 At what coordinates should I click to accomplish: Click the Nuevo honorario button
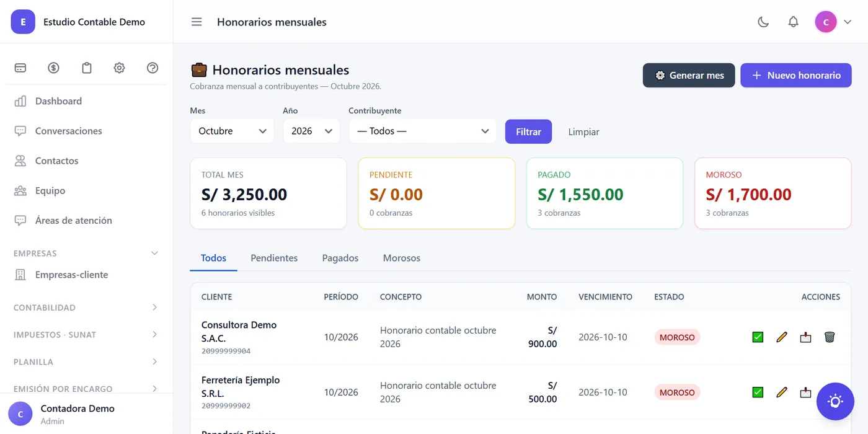point(796,75)
